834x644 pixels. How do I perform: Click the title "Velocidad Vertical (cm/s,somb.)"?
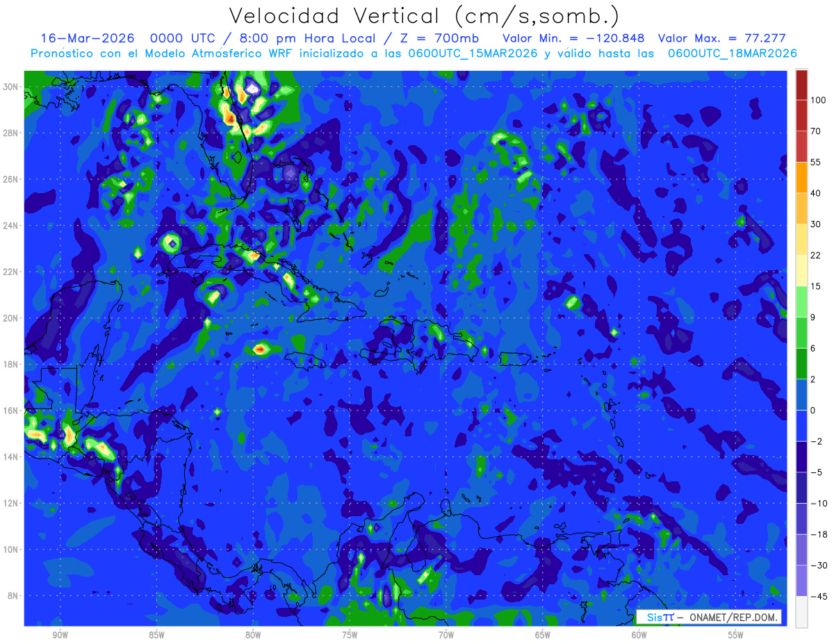424,16
